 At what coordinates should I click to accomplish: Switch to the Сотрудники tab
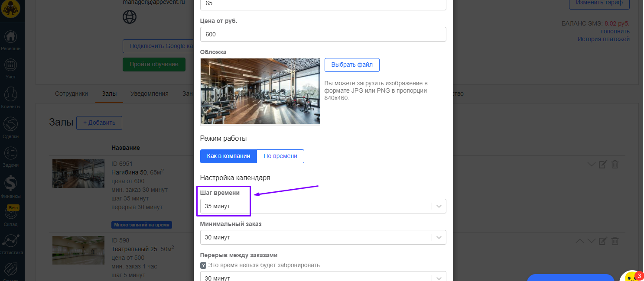point(72,94)
